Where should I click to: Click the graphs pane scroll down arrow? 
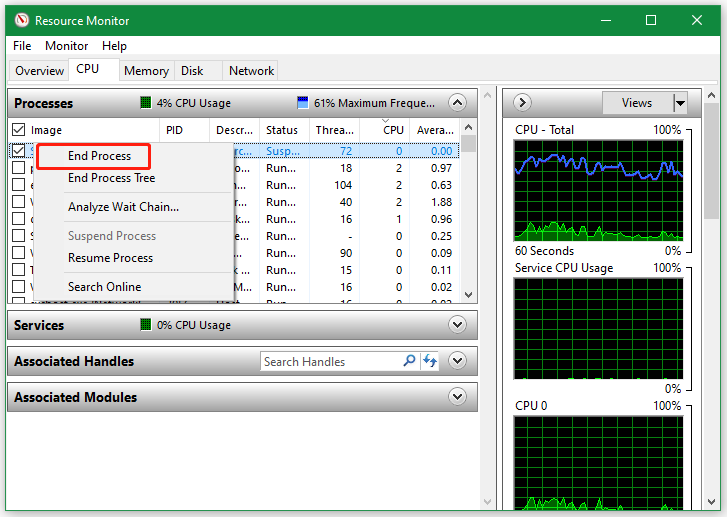[x=711, y=502]
